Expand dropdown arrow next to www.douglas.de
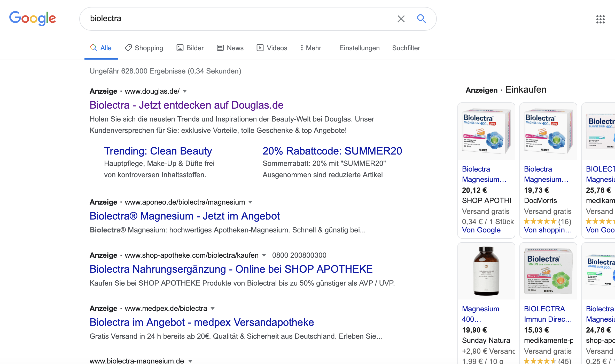Image resolution: width=615 pixels, height=364 pixels. (x=185, y=91)
